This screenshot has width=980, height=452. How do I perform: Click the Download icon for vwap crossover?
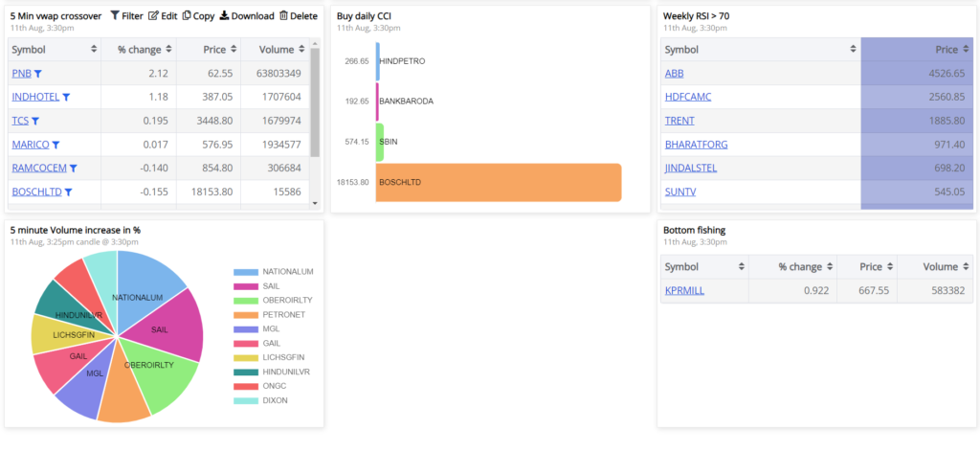click(x=225, y=16)
